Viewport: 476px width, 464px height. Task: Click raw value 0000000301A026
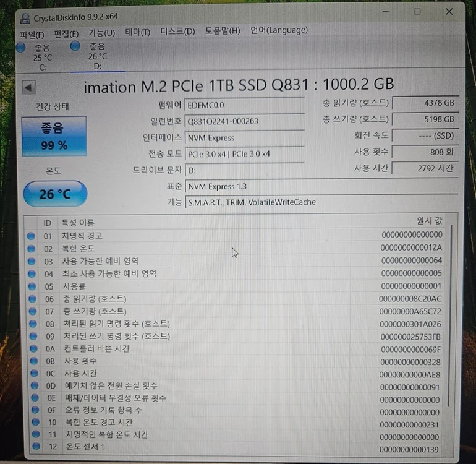pyautogui.click(x=410, y=324)
